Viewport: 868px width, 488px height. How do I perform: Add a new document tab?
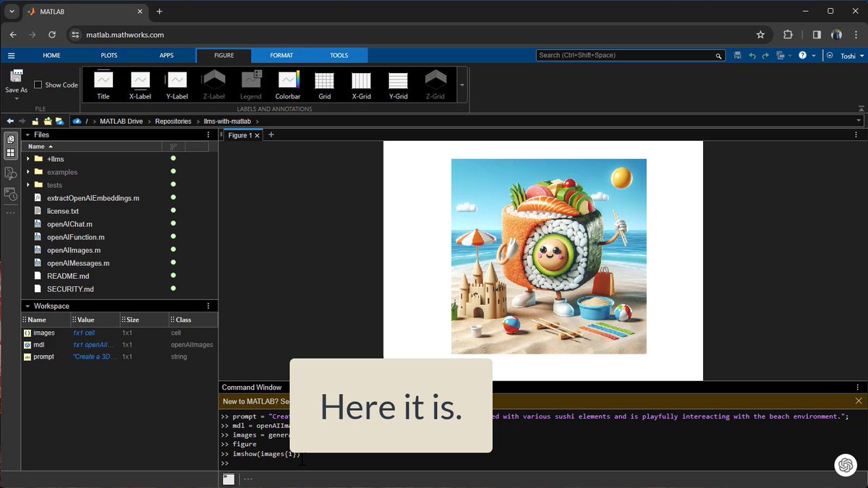point(271,134)
